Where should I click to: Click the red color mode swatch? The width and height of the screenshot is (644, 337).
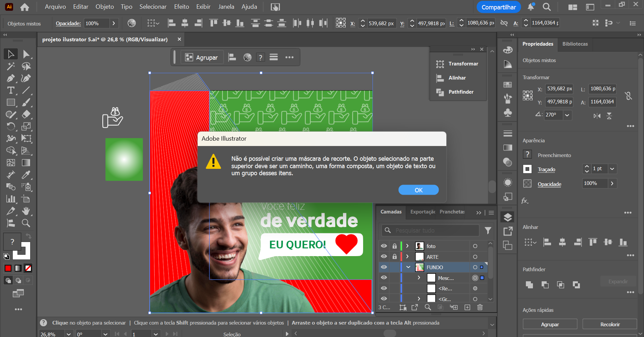pos(8,268)
